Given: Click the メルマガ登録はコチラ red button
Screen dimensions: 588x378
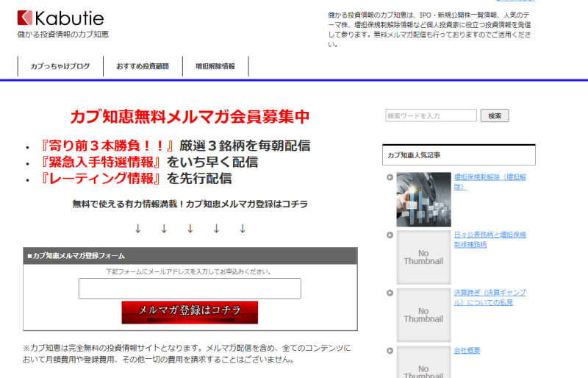Looking at the screenshot, I should (190, 313).
